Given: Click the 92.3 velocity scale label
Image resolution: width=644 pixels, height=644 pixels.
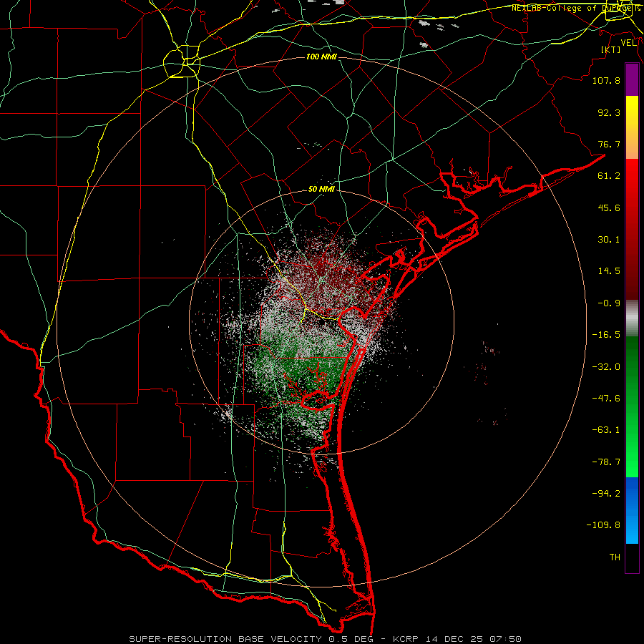Looking at the screenshot, I should click(x=609, y=112).
